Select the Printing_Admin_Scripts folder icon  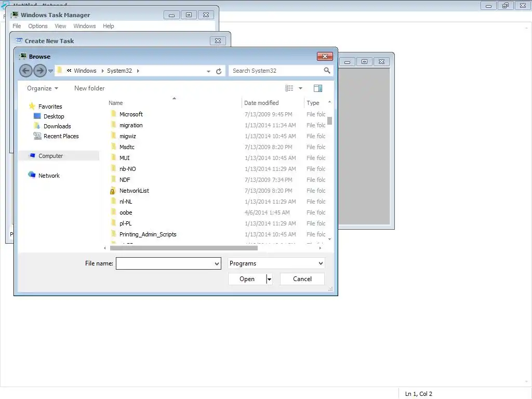coord(113,234)
